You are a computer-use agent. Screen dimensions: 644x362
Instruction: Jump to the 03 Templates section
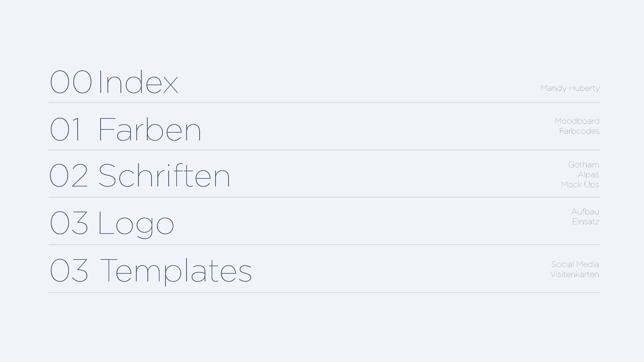[151, 272]
